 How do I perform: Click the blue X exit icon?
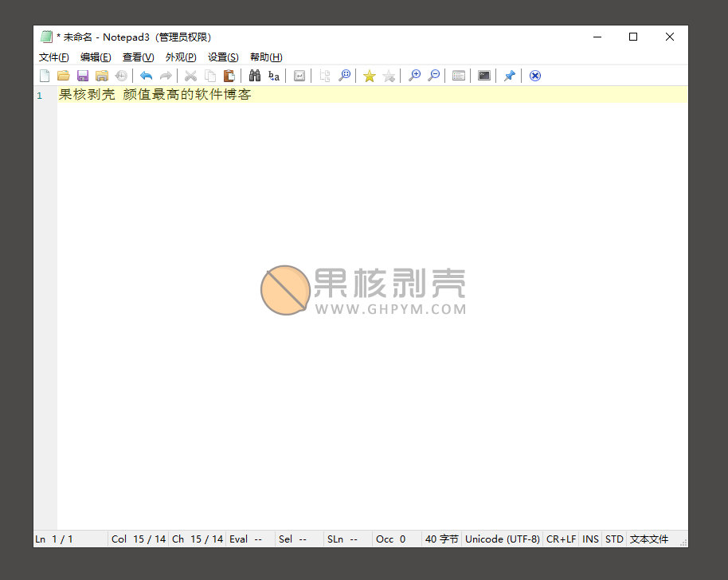[x=535, y=76]
